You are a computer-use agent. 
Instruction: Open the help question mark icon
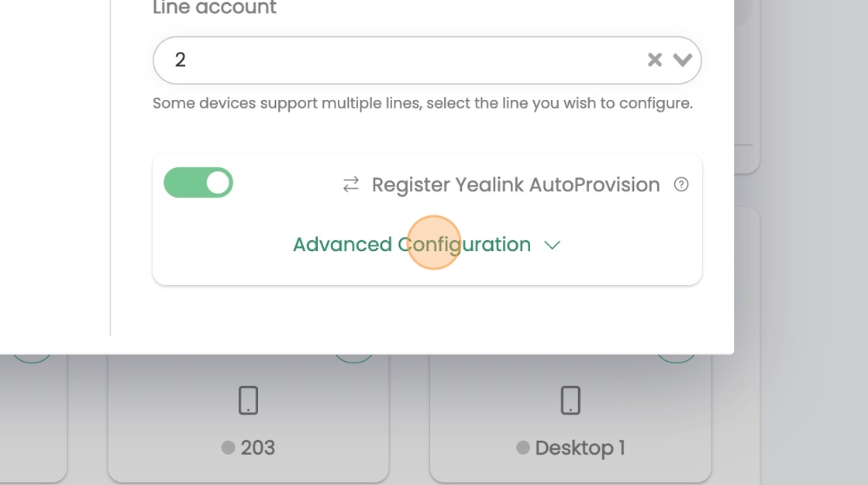[x=681, y=184]
